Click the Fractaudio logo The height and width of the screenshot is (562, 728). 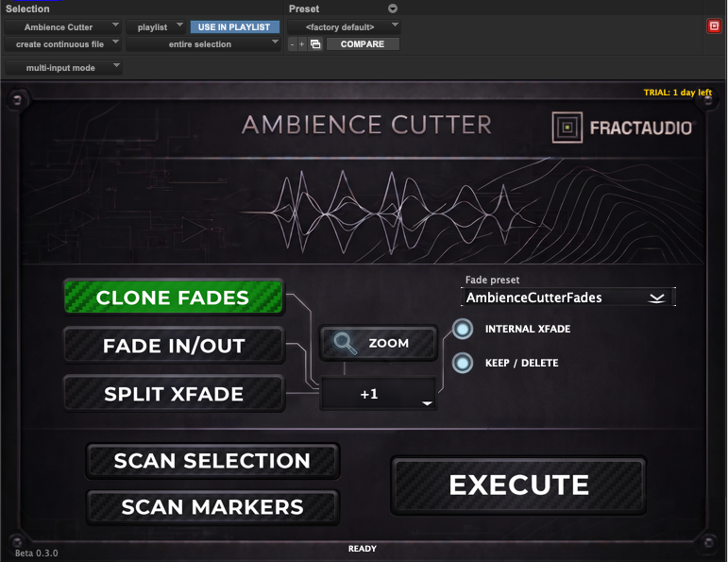tap(621, 128)
